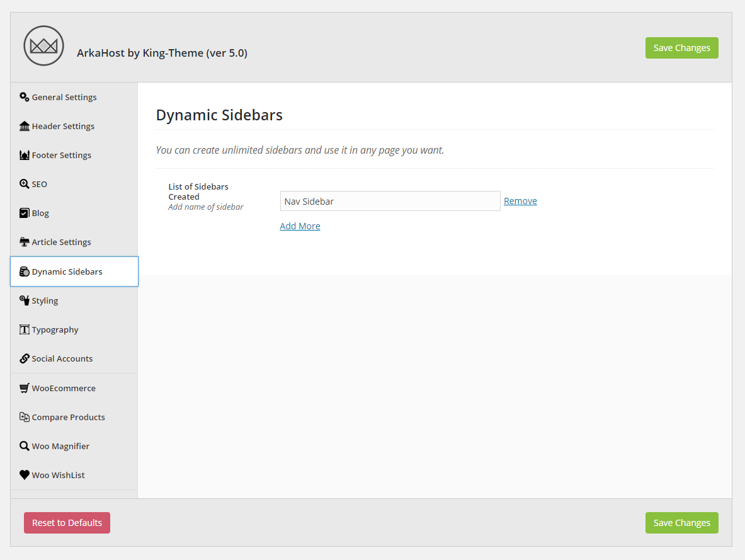Remove the Nav Sidebar entry
This screenshot has width=745, height=560.
(520, 200)
